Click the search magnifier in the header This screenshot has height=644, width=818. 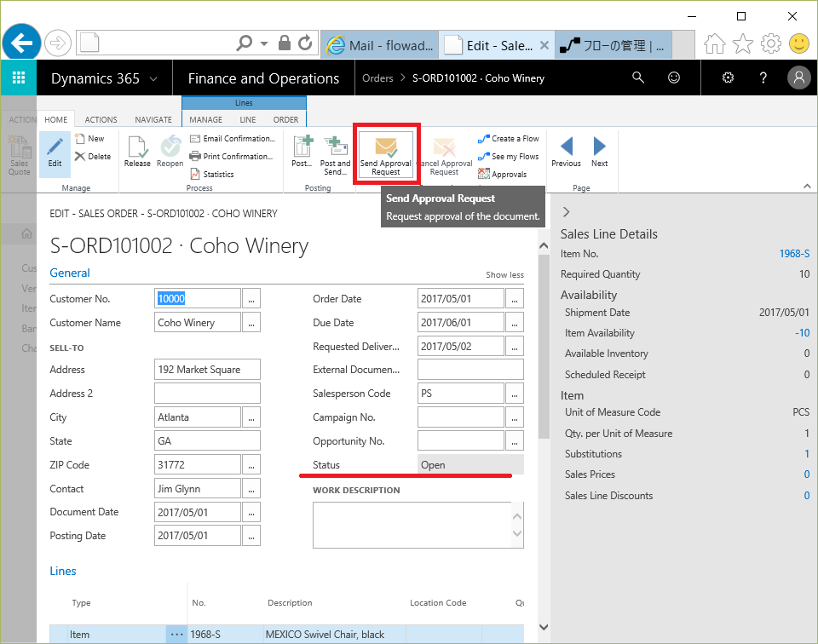pyautogui.click(x=638, y=78)
